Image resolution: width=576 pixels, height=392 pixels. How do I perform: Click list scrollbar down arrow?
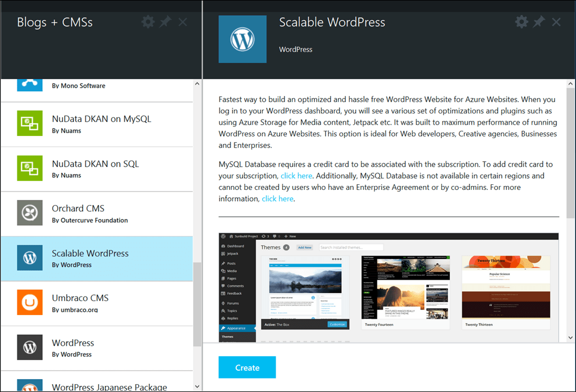click(197, 386)
